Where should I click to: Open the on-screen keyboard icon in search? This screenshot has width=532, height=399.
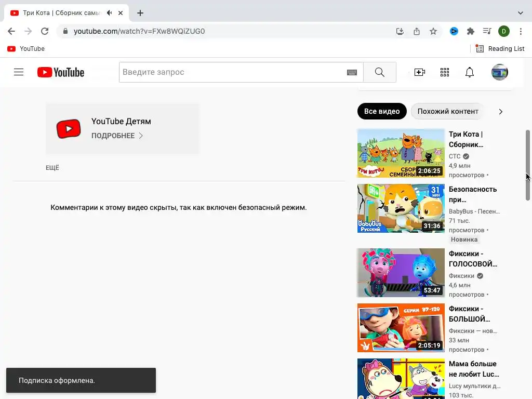pos(352,72)
